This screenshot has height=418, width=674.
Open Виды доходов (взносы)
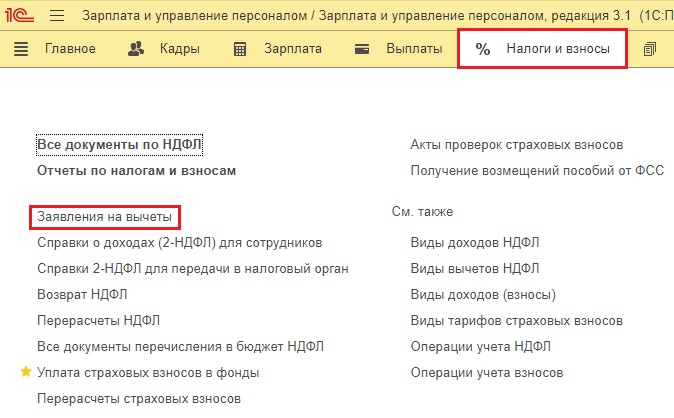tap(483, 295)
